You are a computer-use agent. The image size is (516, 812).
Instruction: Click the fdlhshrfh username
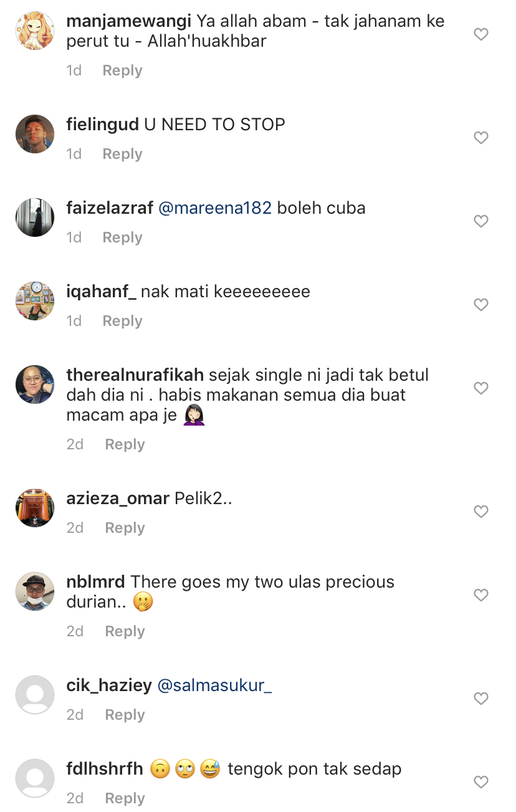point(105,769)
